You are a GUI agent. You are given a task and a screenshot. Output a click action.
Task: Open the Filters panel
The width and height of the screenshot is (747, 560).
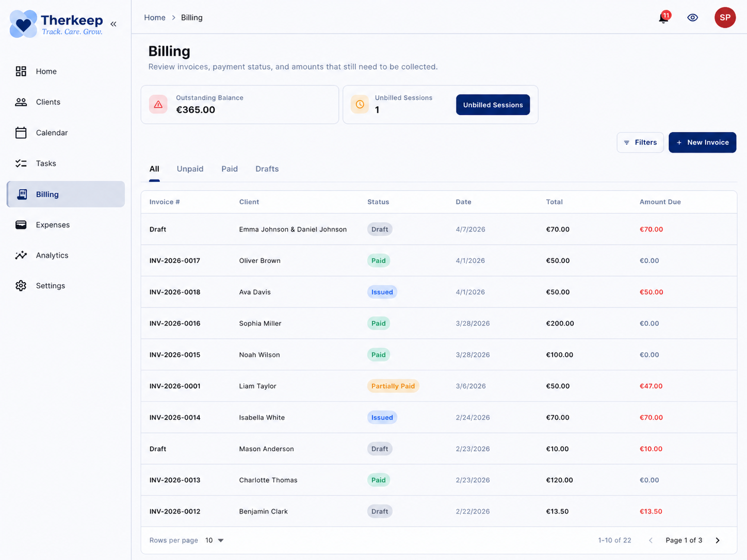(640, 142)
